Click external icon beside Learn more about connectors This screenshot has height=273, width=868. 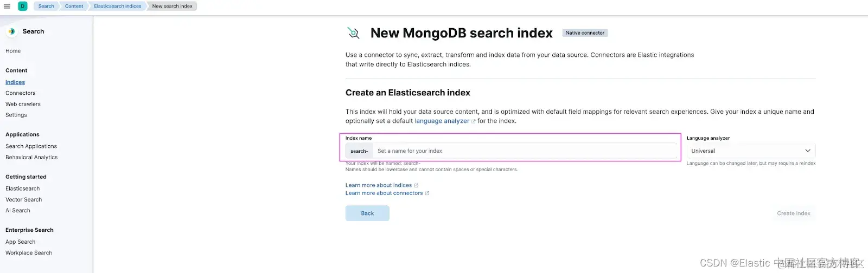427,193
